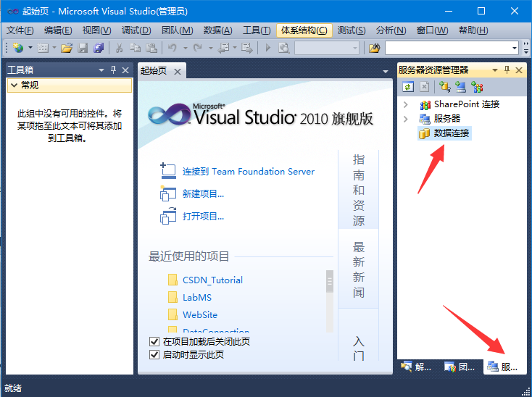The height and width of the screenshot is (397, 532).
Task: Open the toolbox window position dropdown
Action: click(x=101, y=70)
